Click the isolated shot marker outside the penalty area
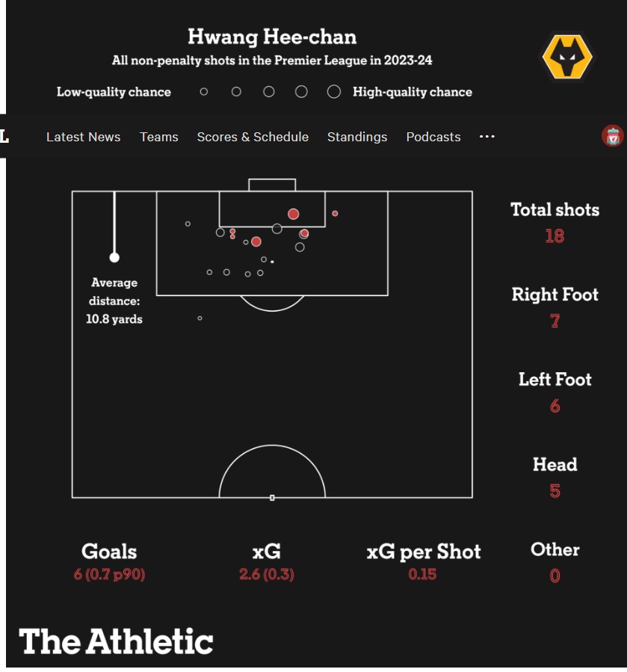The width and height of the screenshot is (627, 672). (200, 318)
